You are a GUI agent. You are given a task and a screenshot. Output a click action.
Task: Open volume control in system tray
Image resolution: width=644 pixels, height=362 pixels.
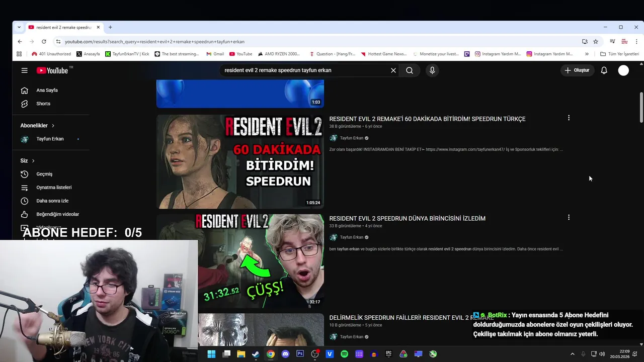(602, 354)
